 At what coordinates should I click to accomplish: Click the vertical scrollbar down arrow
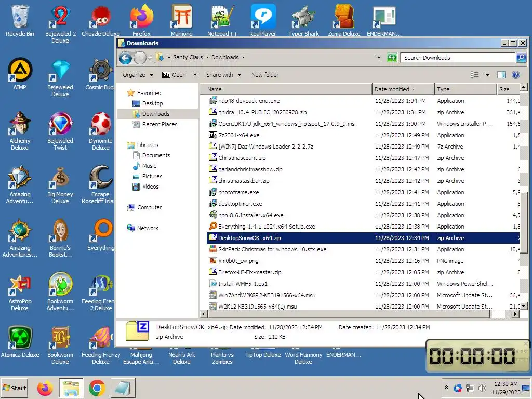[x=524, y=306]
